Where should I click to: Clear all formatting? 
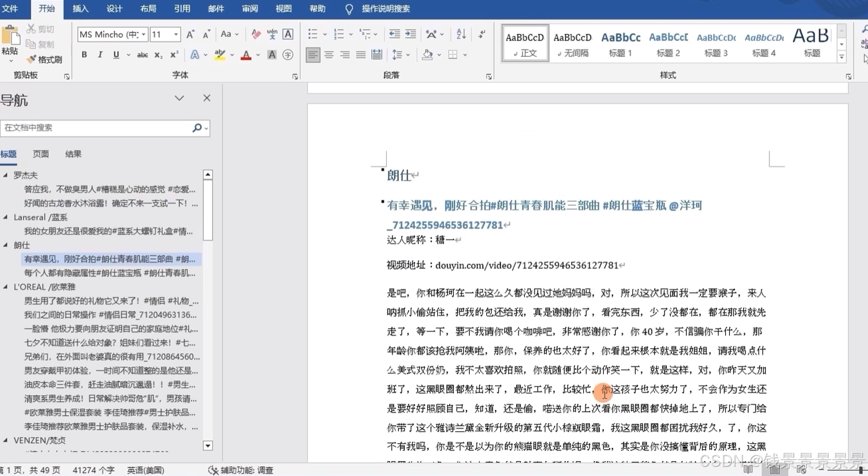coord(256,34)
